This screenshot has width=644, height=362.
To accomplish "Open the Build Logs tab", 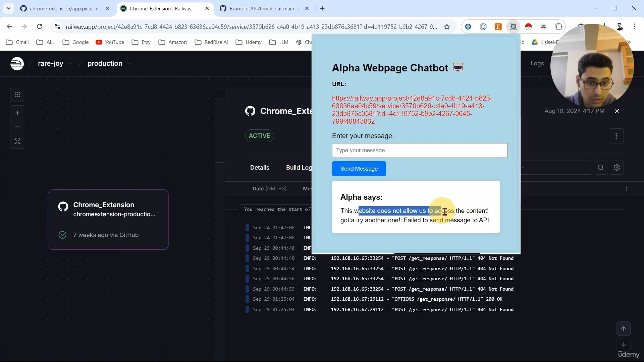I will pos(299,168).
